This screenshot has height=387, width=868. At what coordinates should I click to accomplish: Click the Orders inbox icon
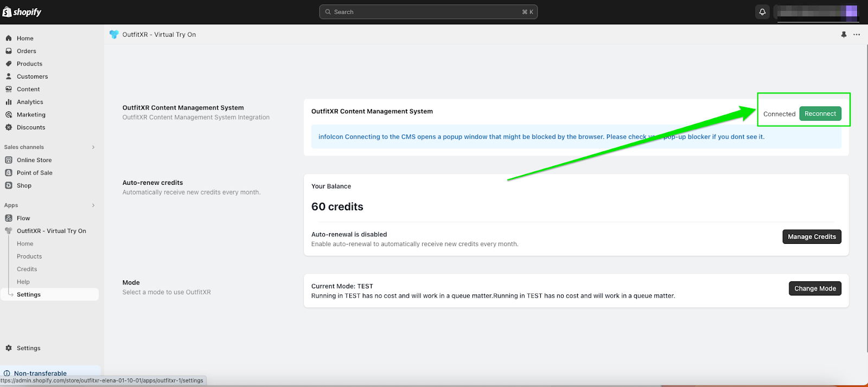[9, 51]
